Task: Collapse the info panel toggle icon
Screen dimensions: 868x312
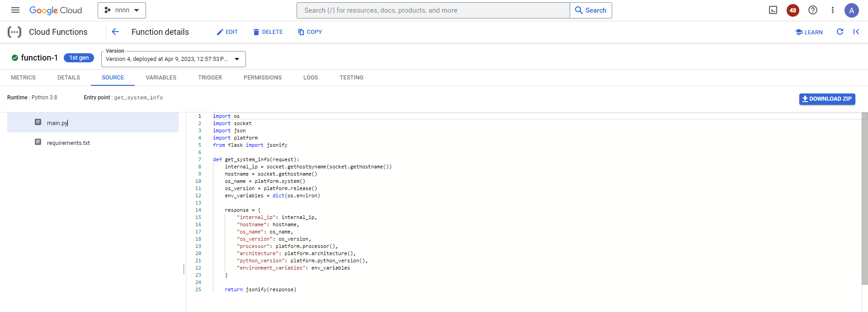Action: pos(856,32)
